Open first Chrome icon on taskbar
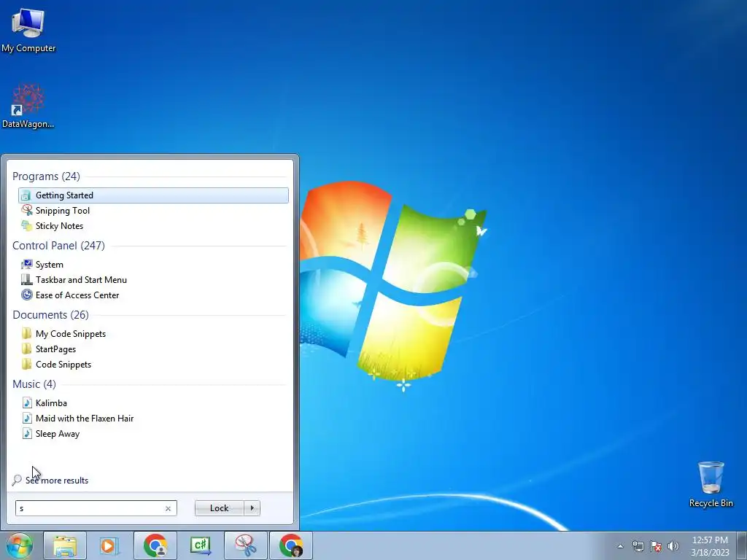 155,545
